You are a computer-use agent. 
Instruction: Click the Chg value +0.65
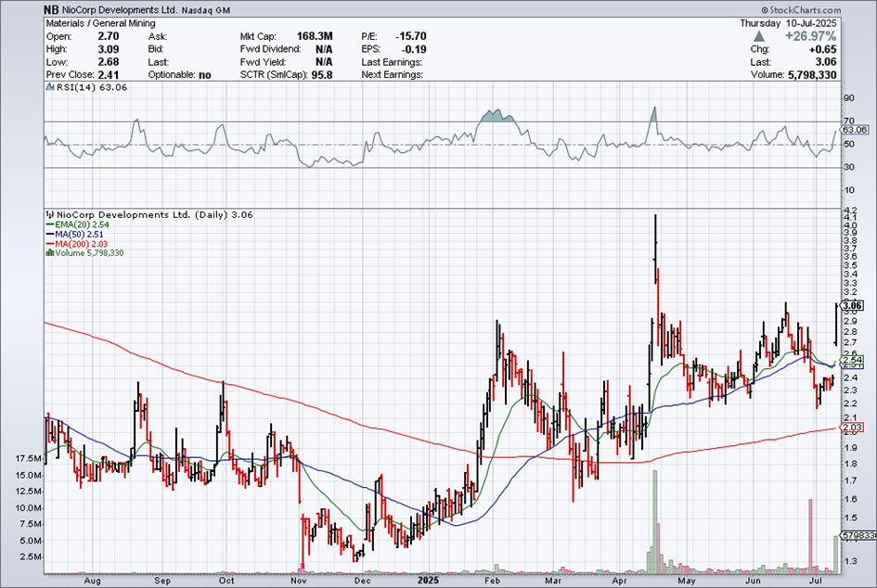coord(823,49)
